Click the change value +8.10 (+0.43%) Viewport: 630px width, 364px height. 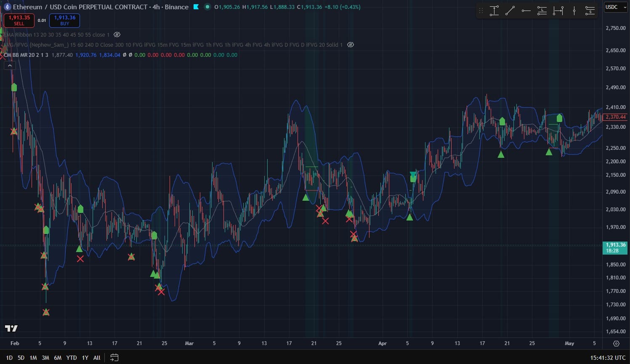coord(343,7)
